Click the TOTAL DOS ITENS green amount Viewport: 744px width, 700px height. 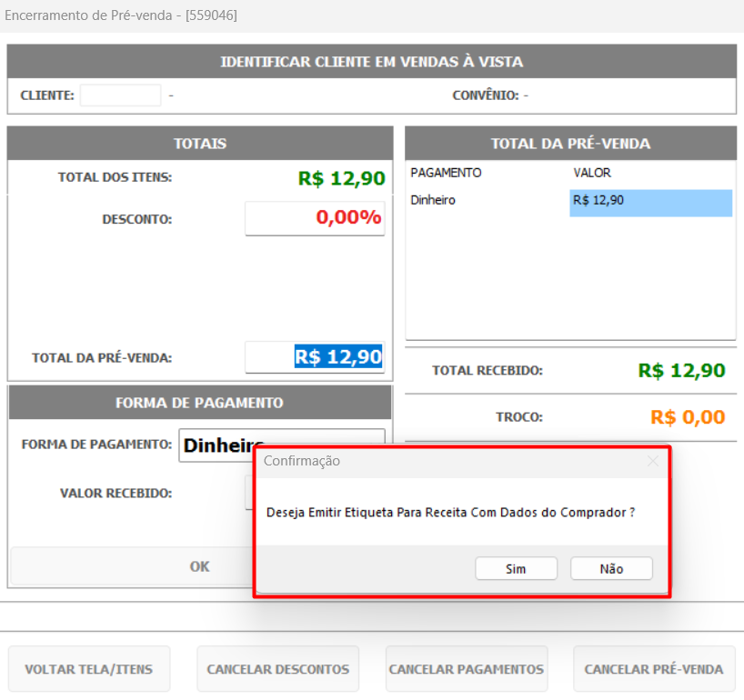(x=342, y=178)
